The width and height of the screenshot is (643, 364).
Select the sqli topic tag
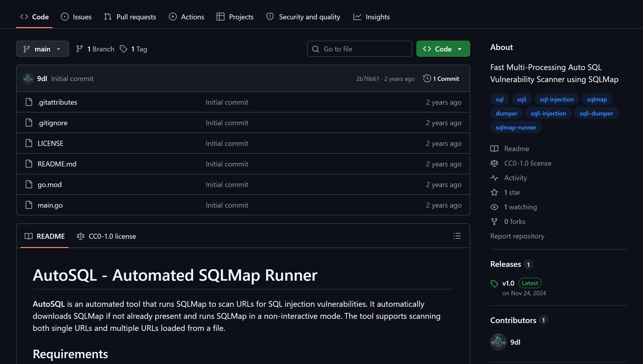[x=522, y=99]
